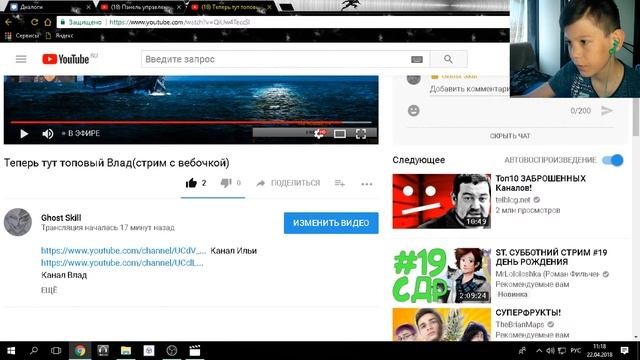640x360 pixels.
Task: Open more actions three-dot menu
Action: pyautogui.click(x=367, y=184)
